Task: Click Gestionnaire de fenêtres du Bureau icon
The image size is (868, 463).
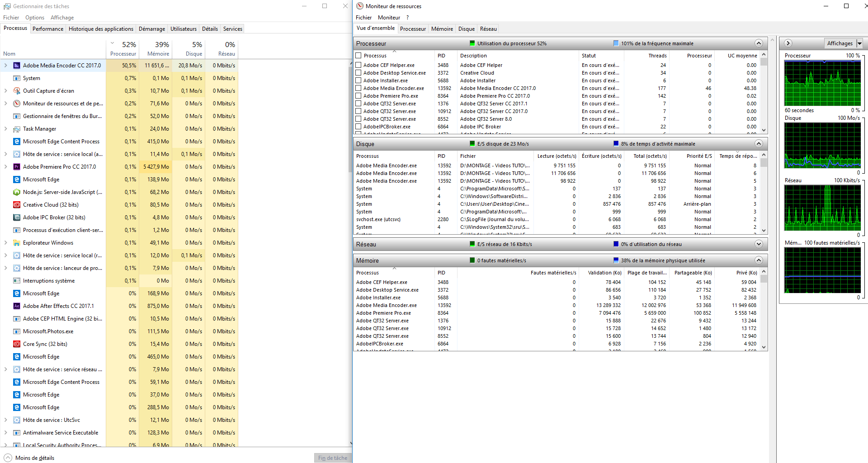Action: click(17, 116)
